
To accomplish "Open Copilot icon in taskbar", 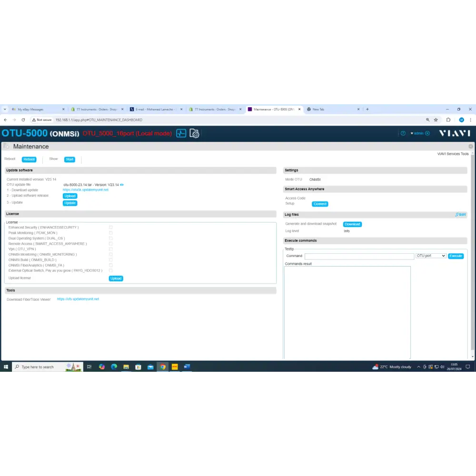I will (x=102, y=367).
